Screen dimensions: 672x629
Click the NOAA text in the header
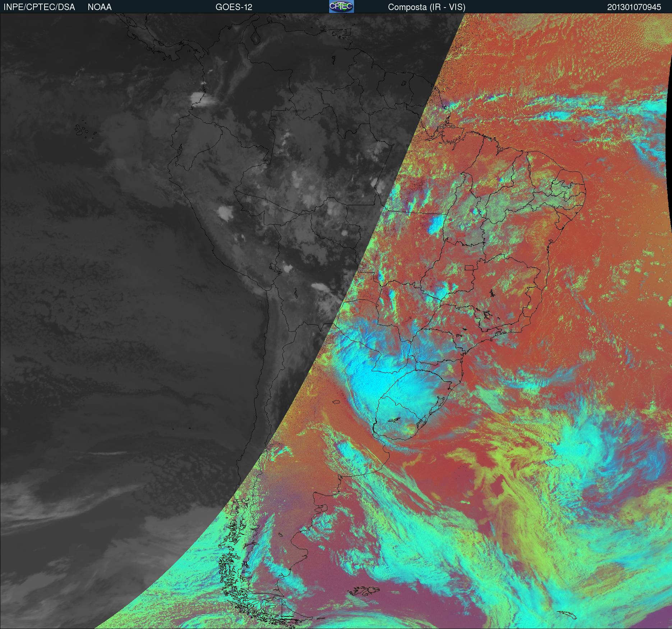(100, 7)
